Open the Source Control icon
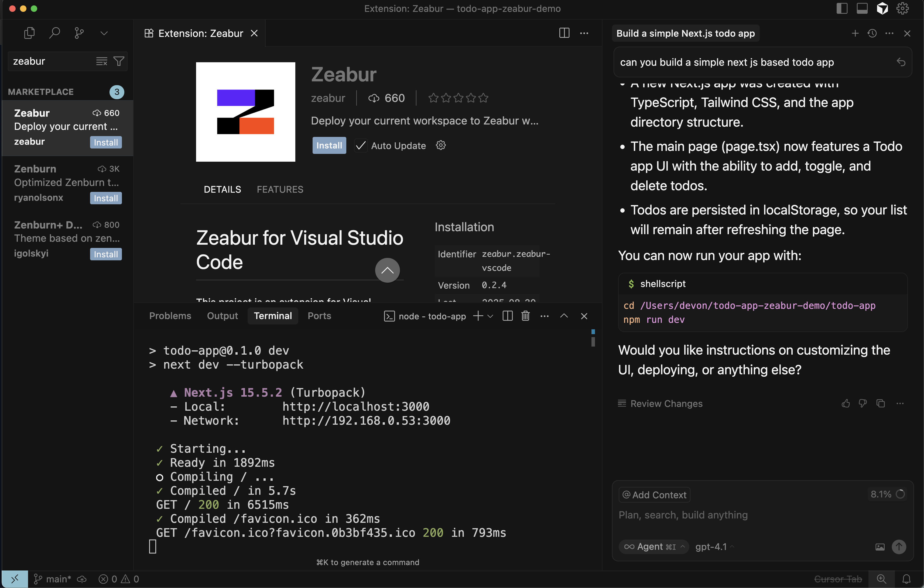Viewport: 924px width, 588px height. tap(79, 33)
